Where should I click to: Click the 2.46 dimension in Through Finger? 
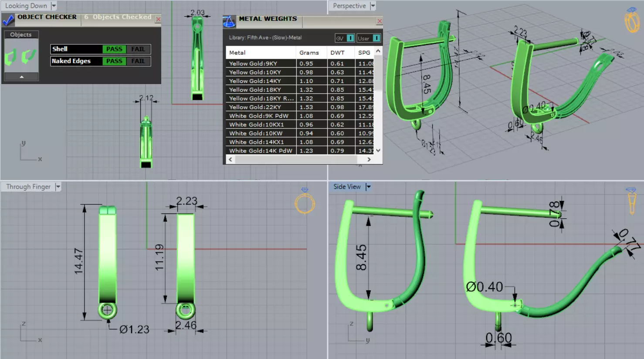tap(186, 325)
